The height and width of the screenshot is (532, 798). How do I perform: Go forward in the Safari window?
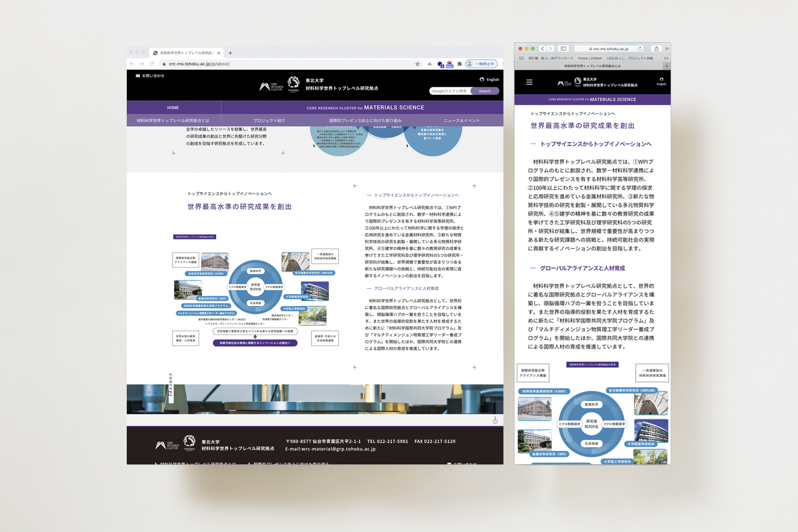tap(551, 49)
